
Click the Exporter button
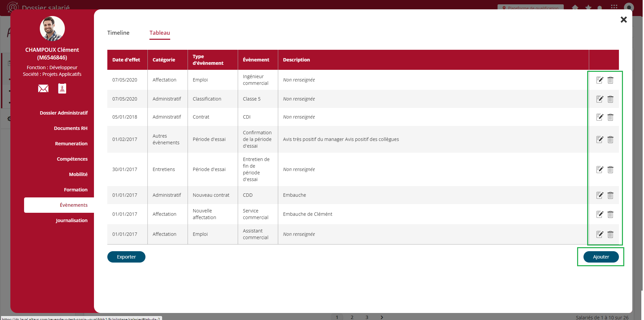click(x=126, y=257)
